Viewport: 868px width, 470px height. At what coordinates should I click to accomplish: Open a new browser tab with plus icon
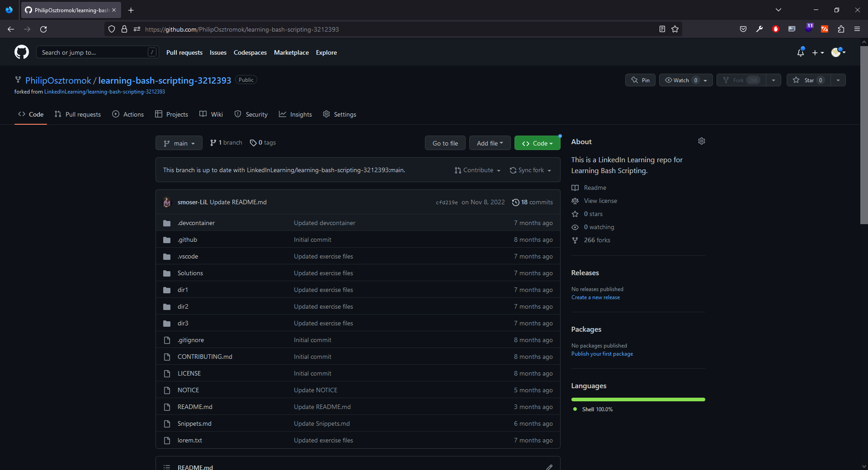pos(131,10)
